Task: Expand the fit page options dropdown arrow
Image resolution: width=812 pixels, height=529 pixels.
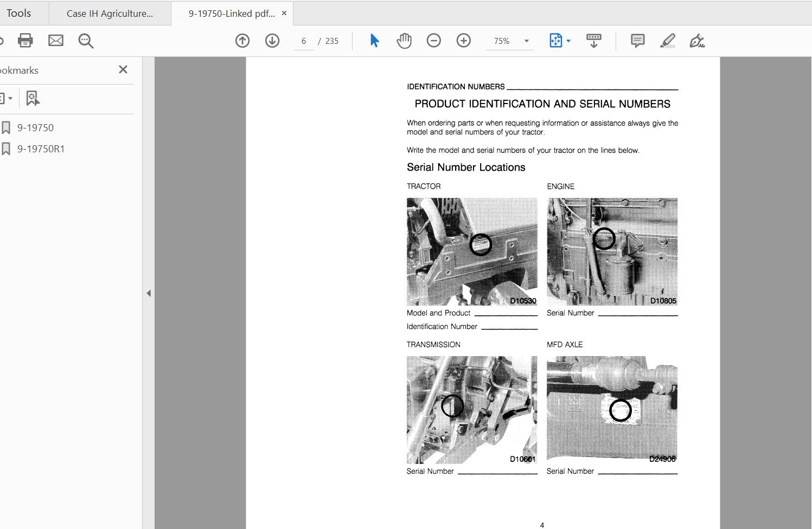Action: tap(568, 41)
